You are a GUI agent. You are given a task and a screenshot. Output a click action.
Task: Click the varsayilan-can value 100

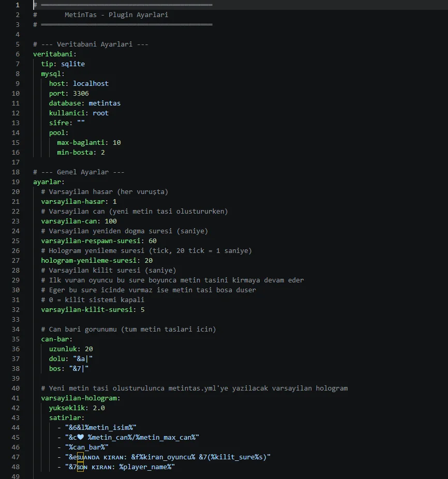[111, 221]
